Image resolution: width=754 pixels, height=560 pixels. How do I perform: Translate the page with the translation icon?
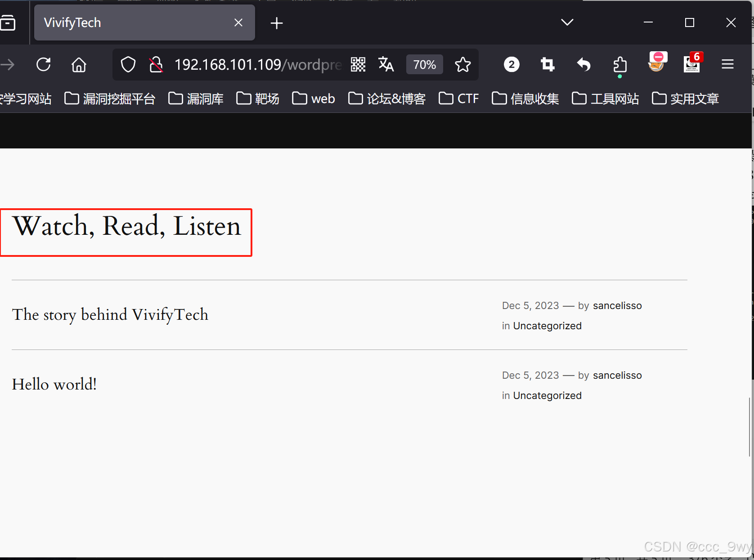pos(386,64)
